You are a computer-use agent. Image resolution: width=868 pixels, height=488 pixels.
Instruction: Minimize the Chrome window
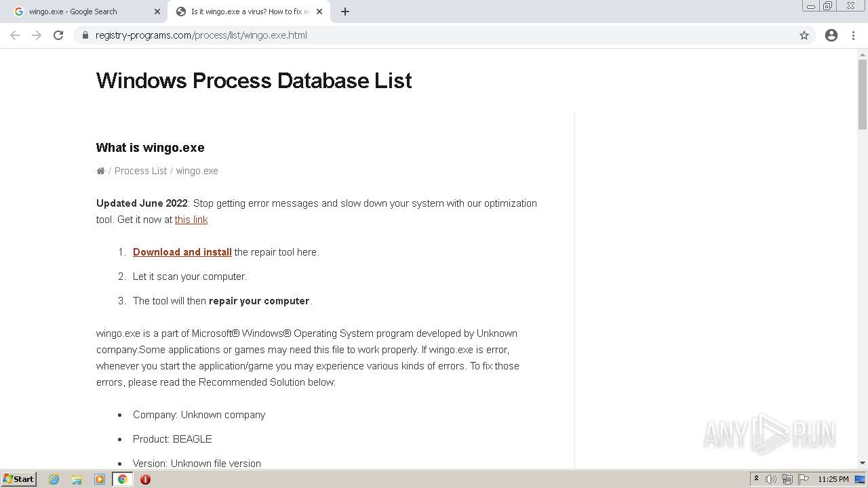pos(811,6)
